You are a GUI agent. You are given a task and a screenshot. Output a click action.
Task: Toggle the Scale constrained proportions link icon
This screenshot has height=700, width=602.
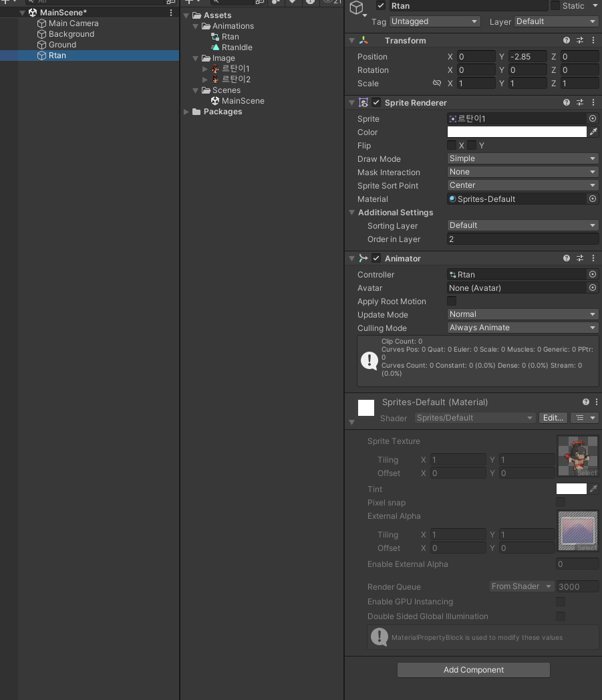436,83
